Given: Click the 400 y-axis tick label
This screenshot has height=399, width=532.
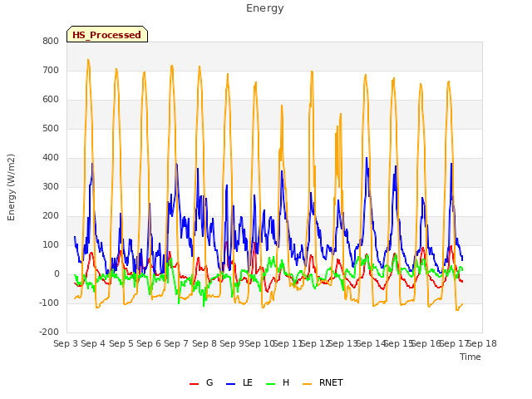Looking at the screenshot, I should pyautogui.click(x=51, y=158).
